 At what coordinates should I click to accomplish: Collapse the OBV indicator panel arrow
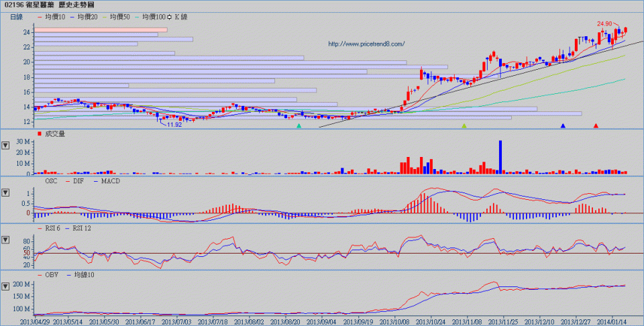pyautogui.click(x=5, y=286)
